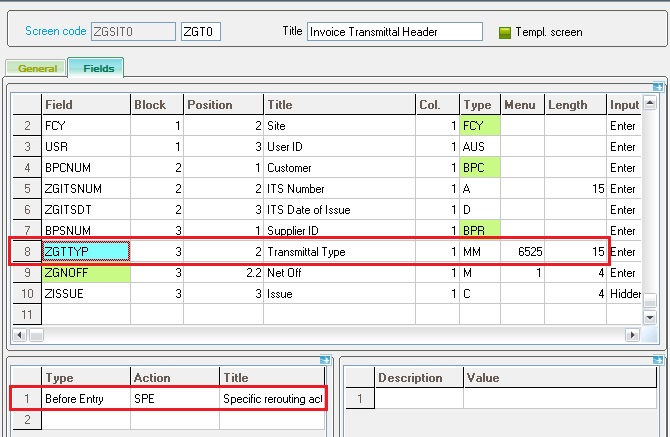Click the Hidden input cell for ZISSUE

(x=624, y=293)
